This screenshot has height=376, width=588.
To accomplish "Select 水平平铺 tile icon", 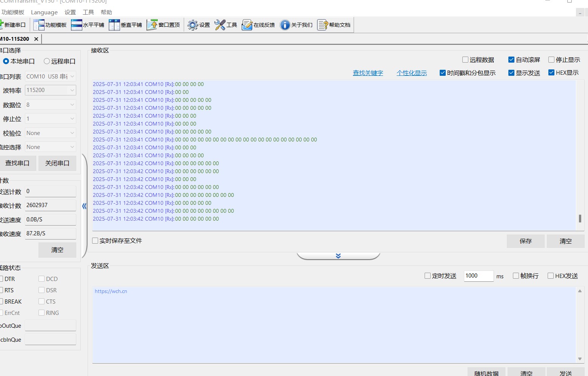I will pyautogui.click(x=88, y=25).
